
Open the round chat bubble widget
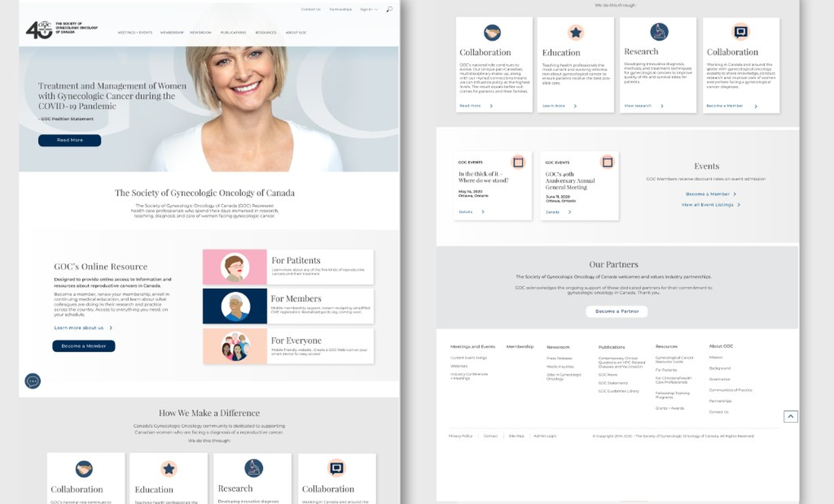[33, 381]
